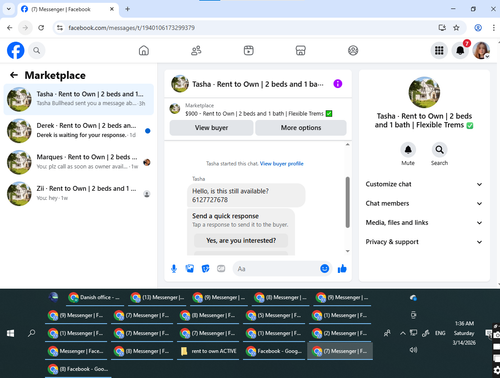Mute the conversation bell icon
The image size is (500, 378).
[x=408, y=150]
